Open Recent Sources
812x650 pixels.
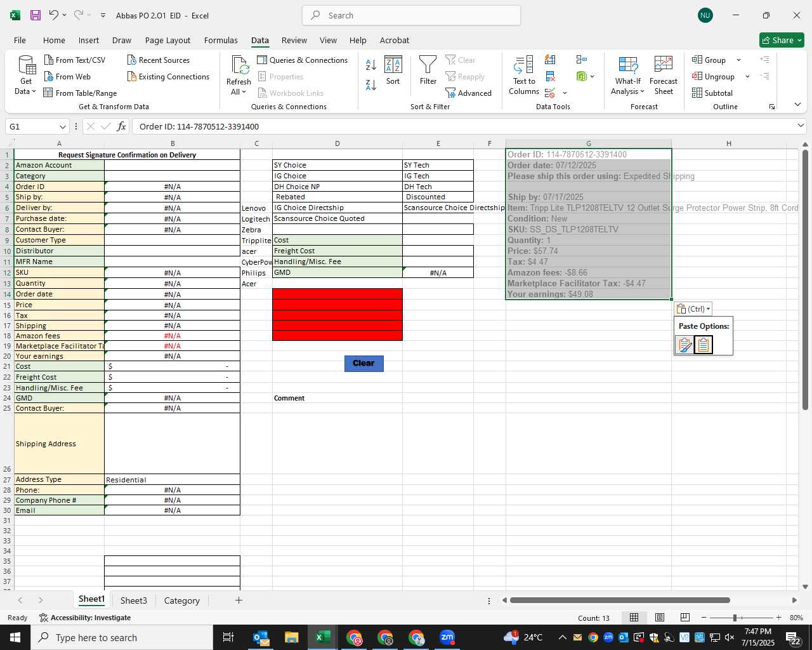pyautogui.click(x=159, y=60)
